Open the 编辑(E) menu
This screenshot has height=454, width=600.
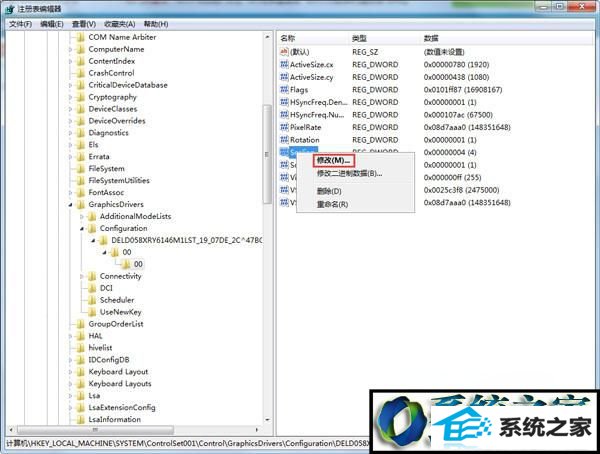click(52, 24)
